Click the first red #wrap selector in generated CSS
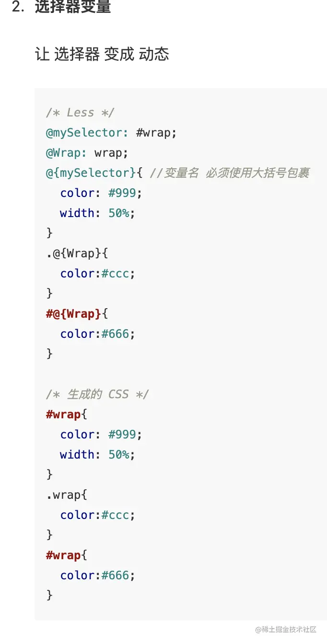The width and height of the screenshot is (327, 644). (63, 414)
